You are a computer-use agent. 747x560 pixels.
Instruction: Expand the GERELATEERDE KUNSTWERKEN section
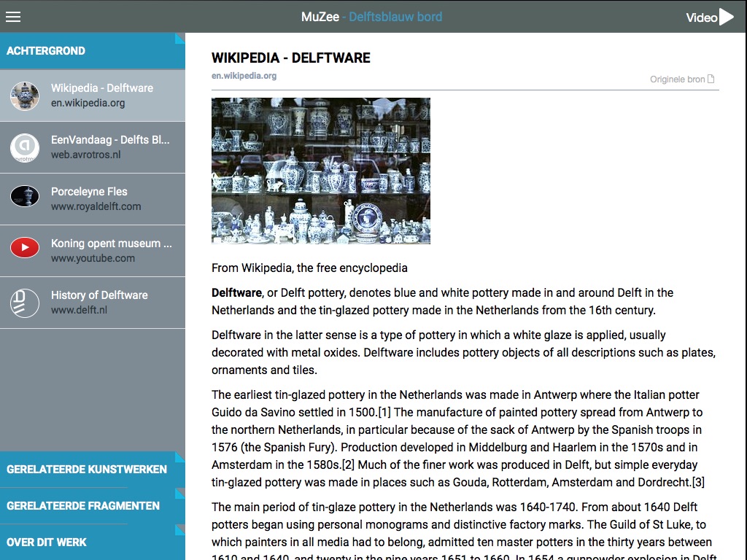coord(93,469)
